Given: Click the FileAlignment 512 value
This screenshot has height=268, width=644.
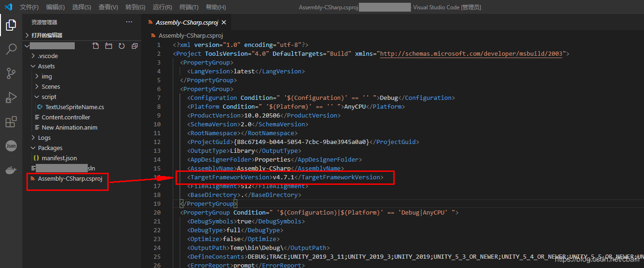Looking at the screenshot, I should pos(246,186).
